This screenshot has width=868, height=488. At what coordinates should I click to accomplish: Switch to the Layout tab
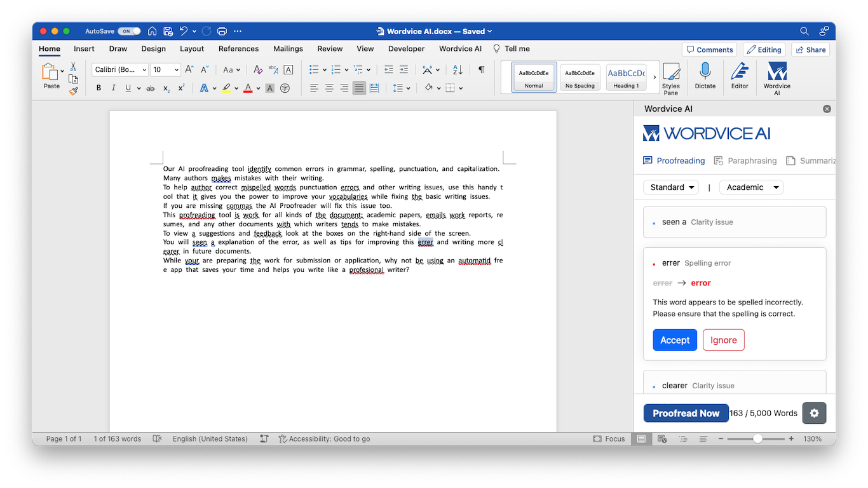point(192,49)
